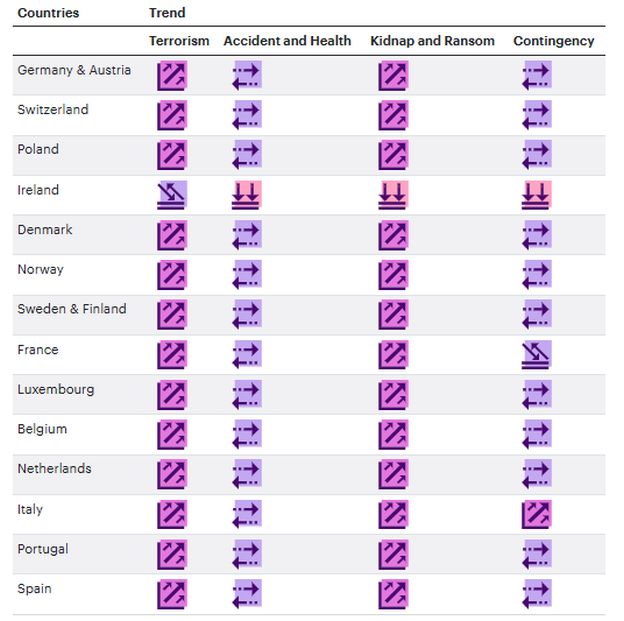Select the Contingency column header
The width and height of the screenshot is (624, 621).
[x=553, y=41]
